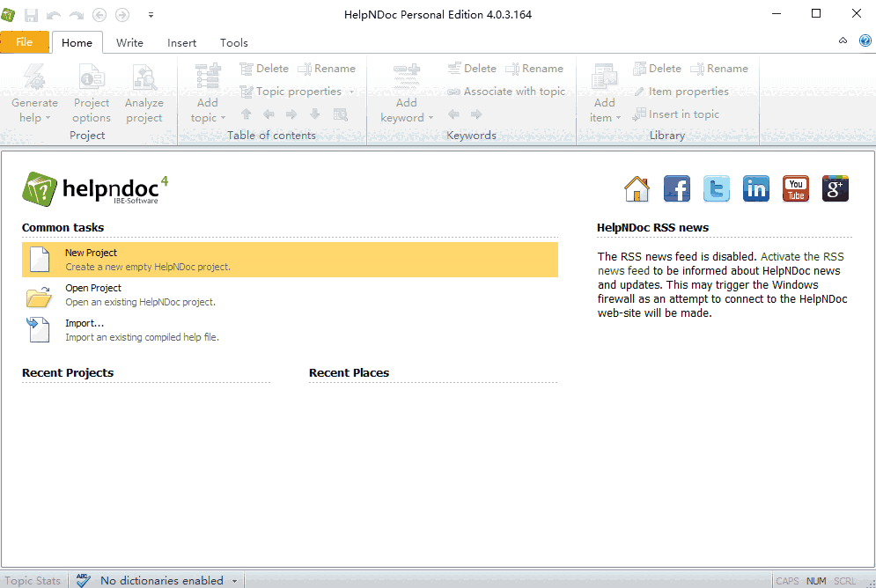The height and width of the screenshot is (588, 876).
Task: Click the Facebook social icon
Action: click(x=676, y=188)
